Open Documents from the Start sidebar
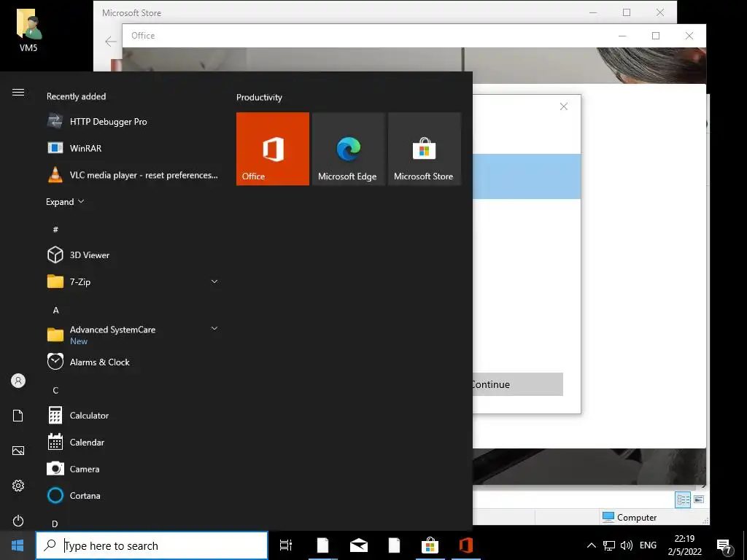Viewport: 747px width, 560px height. (x=18, y=416)
